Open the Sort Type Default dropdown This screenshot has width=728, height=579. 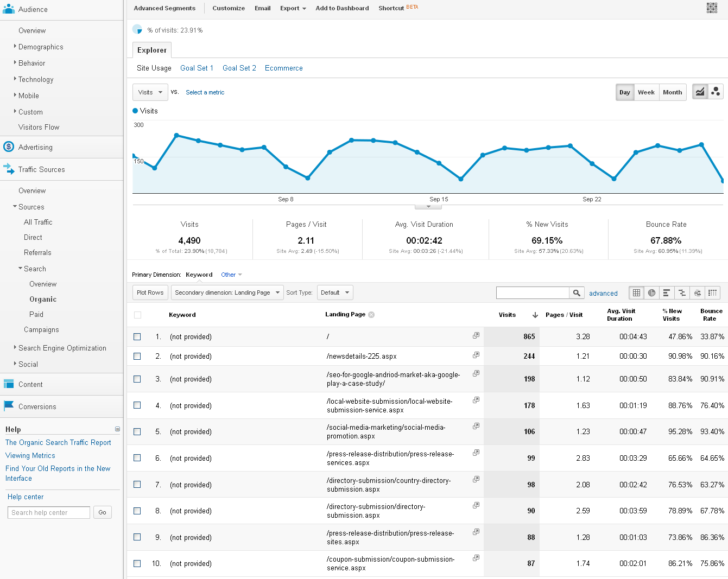pos(335,292)
